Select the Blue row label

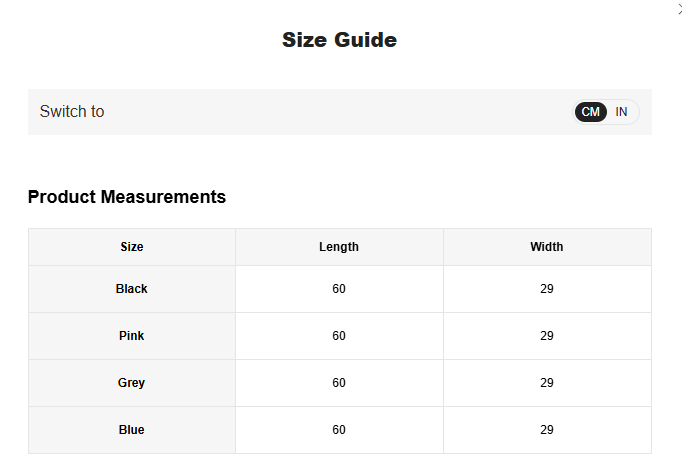pos(132,430)
